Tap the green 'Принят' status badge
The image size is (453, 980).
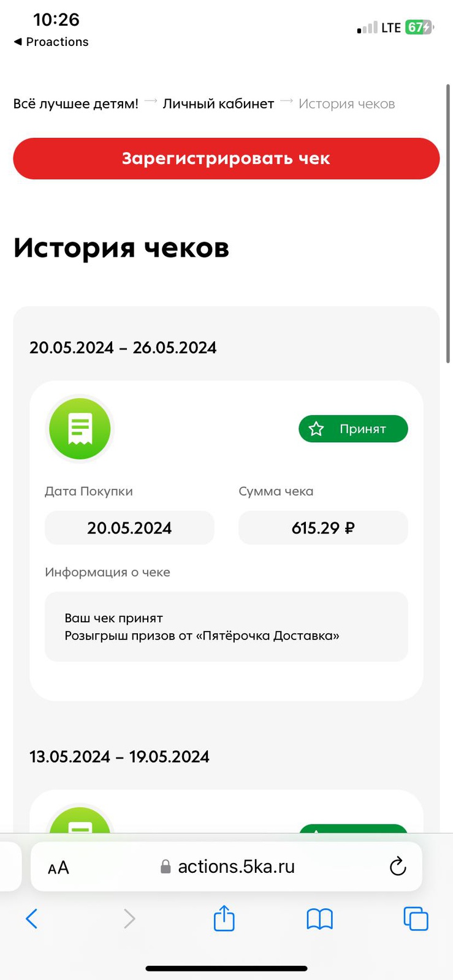coord(353,429)
